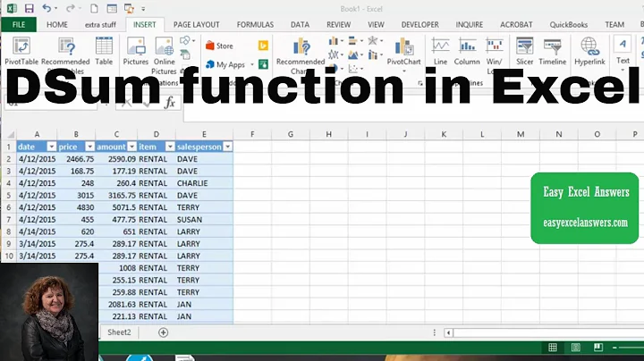This screenshot has width=644, height=361.
Task: Click the Insert Function fx button
Action: tap(170, 103)
